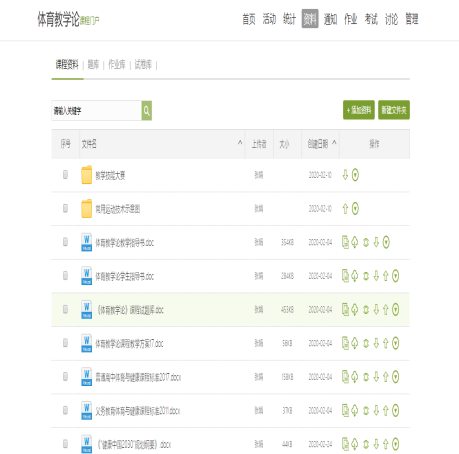Click the +添加资料 button
Image resolution: width=459 pixels, height=454 pixels.
pyautogui.click(x=359, y=110)
